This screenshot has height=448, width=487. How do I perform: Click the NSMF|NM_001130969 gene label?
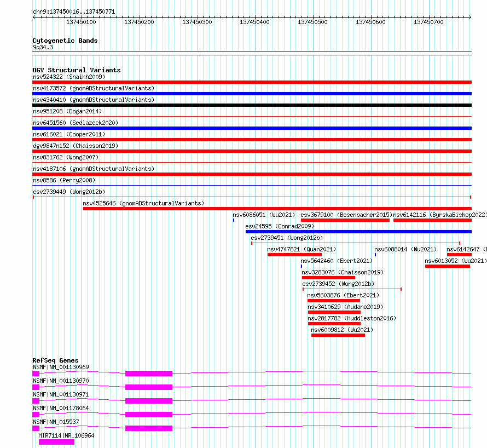pyautogui.click(x=61, y=367)
